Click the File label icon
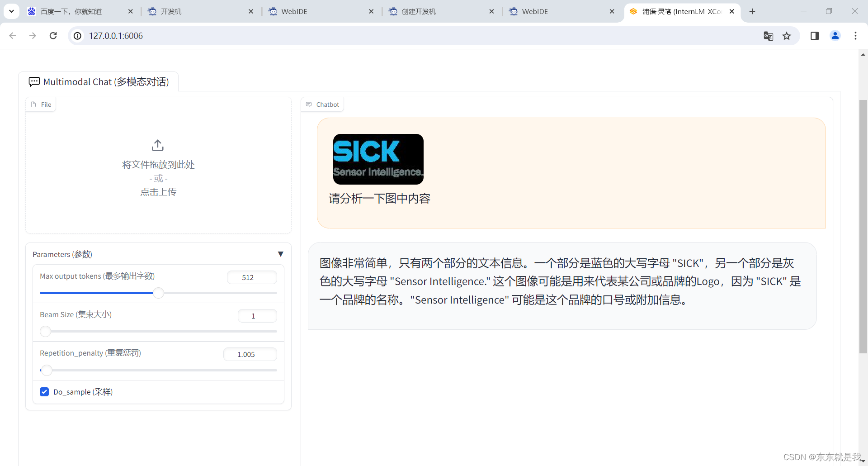Viewport: 868px width, 466px height. click(33, 105)
